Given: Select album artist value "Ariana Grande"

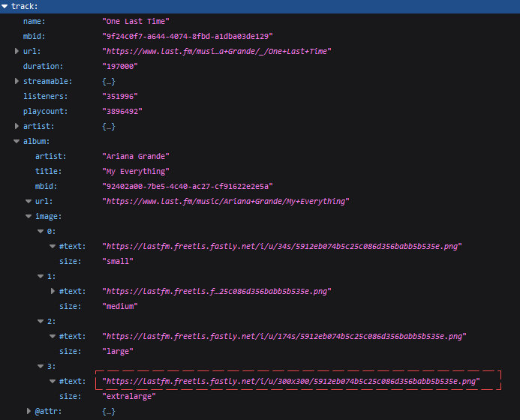Looking at the screenshot, I should click(136, 156).
